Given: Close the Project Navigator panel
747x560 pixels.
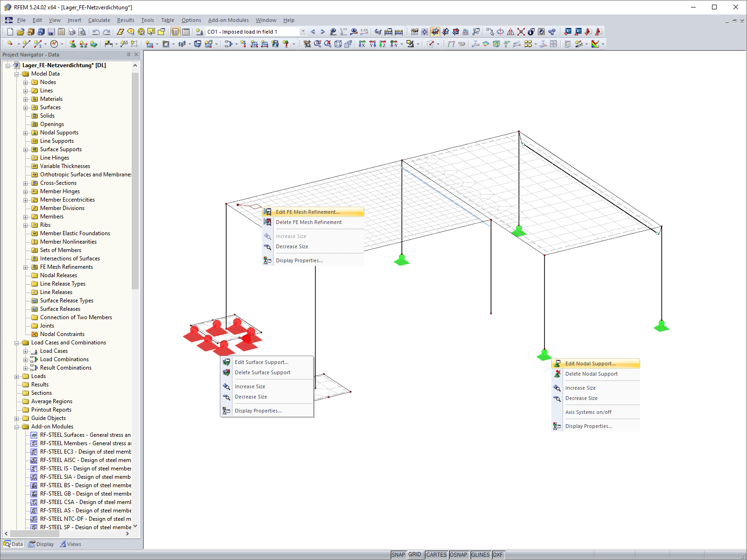Looking at the screenshot, I should [136, 55].
